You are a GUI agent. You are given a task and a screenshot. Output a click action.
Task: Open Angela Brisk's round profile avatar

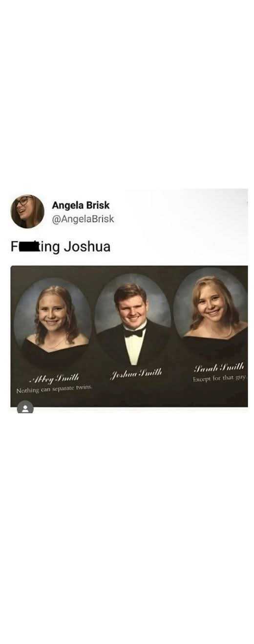pos(27,212)
